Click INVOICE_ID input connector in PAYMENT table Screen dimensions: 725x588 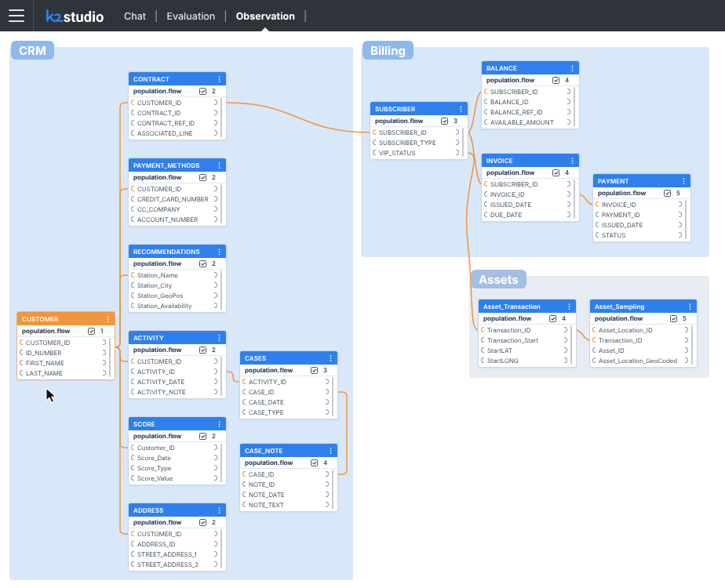coord(597,205)
